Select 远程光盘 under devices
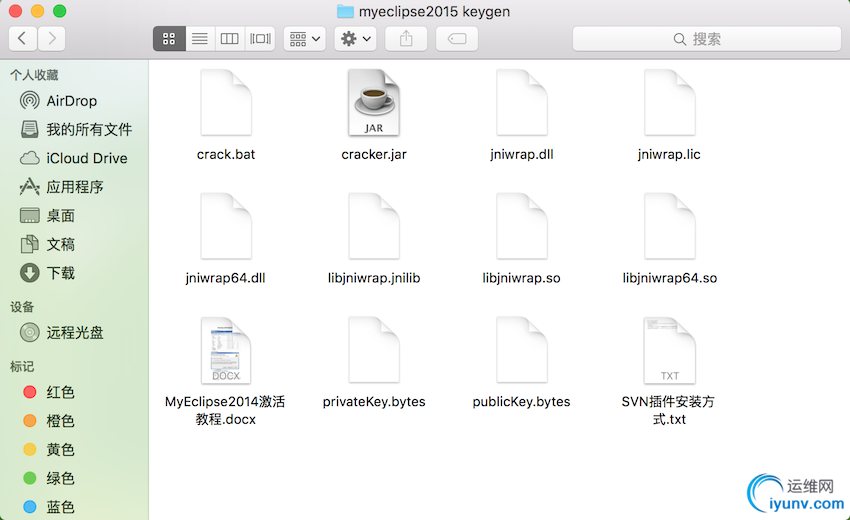 (x=61, y=332)
